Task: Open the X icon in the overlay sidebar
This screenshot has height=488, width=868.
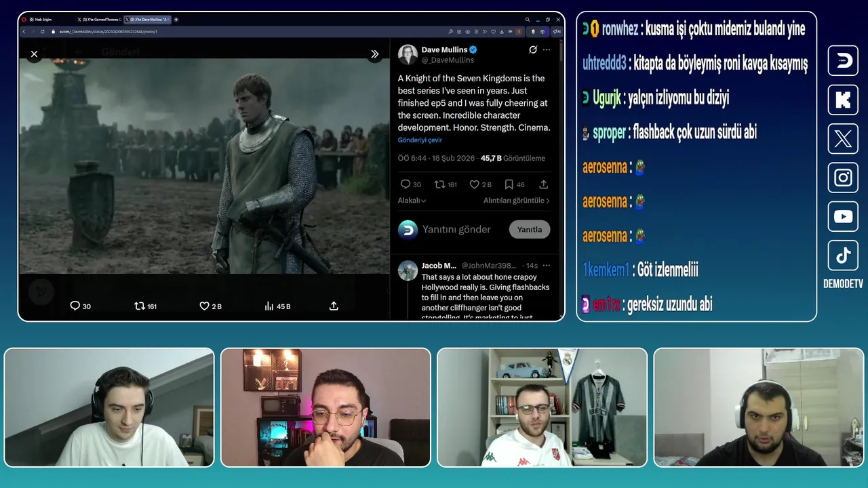Action: tap(843, 139)
